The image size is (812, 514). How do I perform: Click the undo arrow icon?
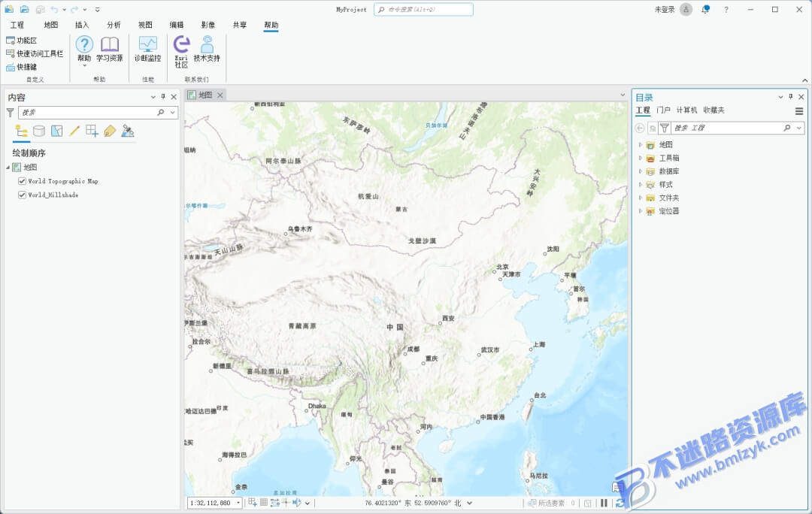54,9
